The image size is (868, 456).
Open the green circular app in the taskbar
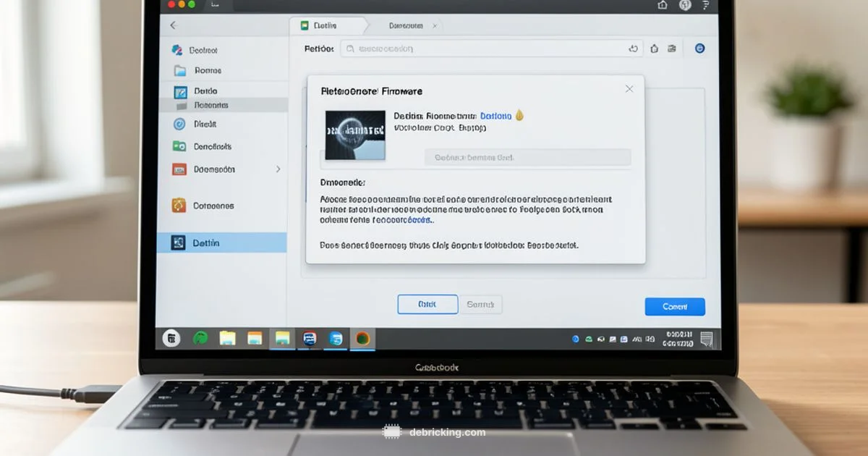(x=200, y=338)
